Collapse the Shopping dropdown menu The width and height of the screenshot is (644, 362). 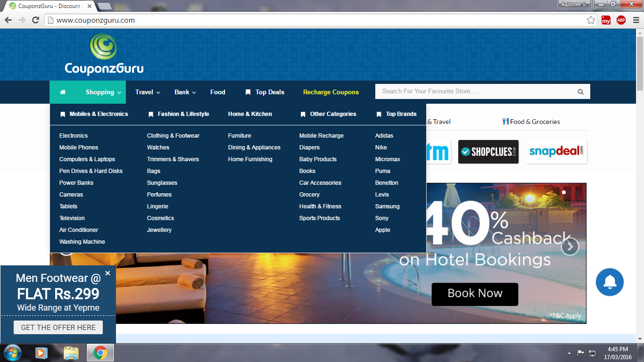103,92
